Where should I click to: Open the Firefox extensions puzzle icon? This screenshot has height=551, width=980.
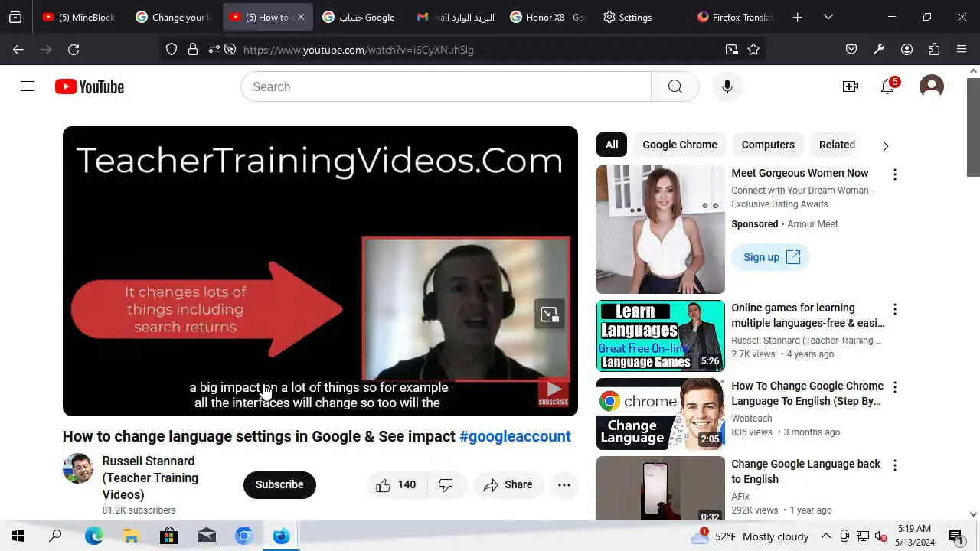[934, 50]
